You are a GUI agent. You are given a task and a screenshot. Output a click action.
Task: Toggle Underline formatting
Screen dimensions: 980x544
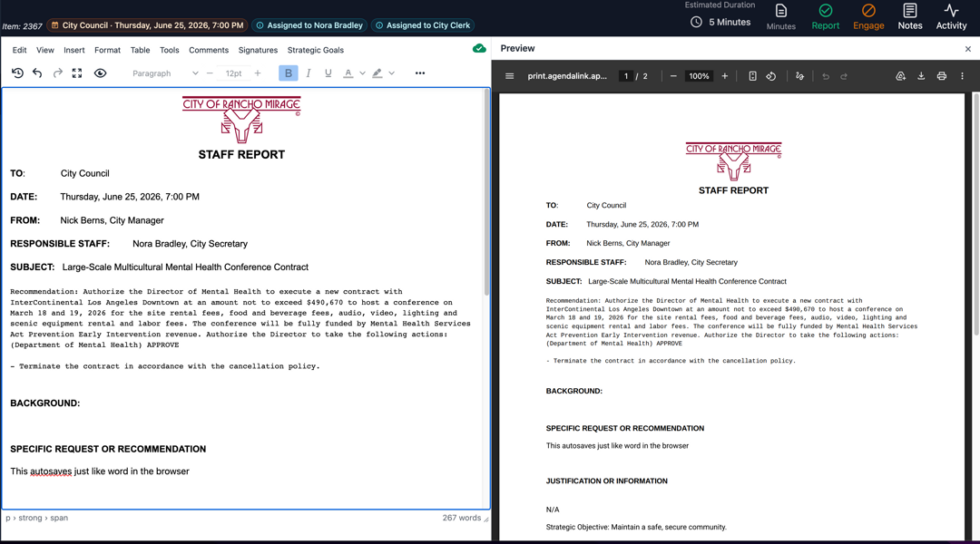[328, 73]
